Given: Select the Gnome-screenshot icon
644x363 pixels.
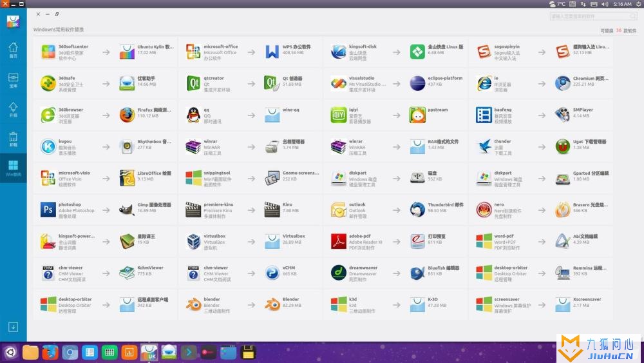Looking at the screenshot, I should coord(272,179).
